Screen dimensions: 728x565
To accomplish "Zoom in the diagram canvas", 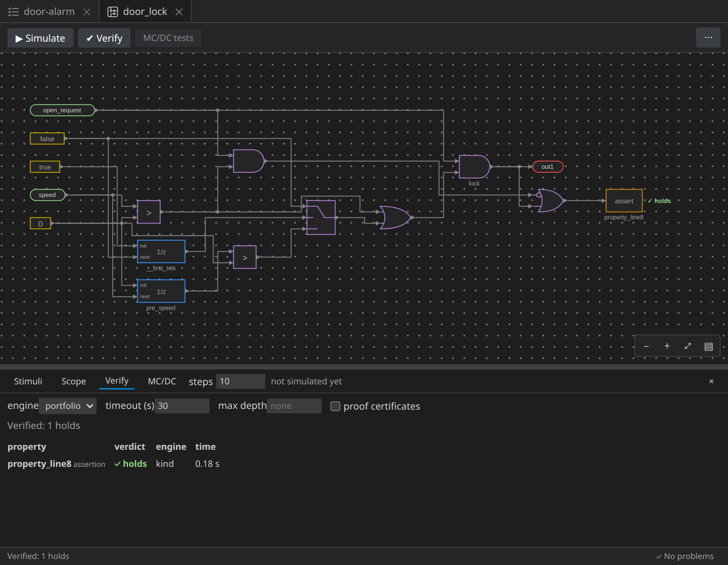I will point(667,346).
